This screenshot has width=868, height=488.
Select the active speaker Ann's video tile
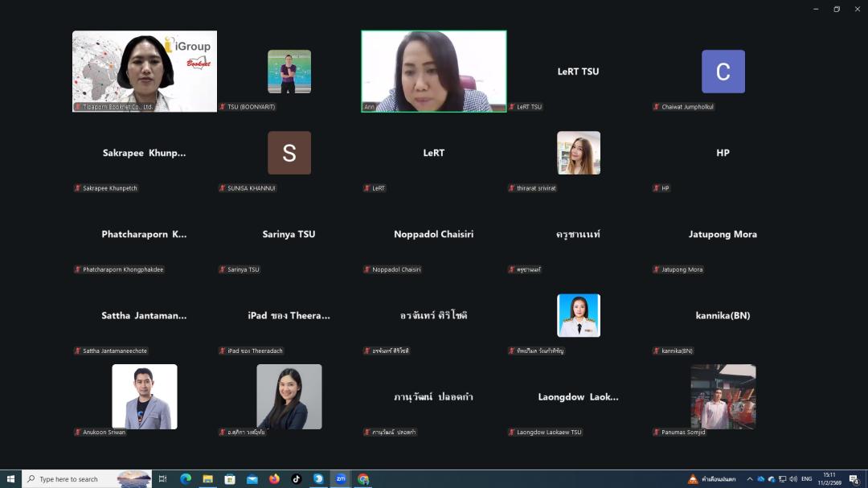point(434,71)
